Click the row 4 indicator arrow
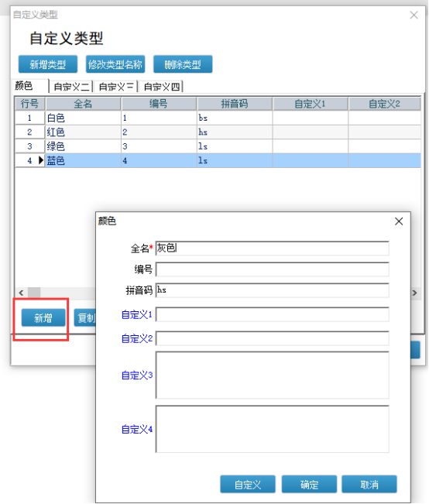This screenshot has width=429, height=504. (x=40, y=160)
